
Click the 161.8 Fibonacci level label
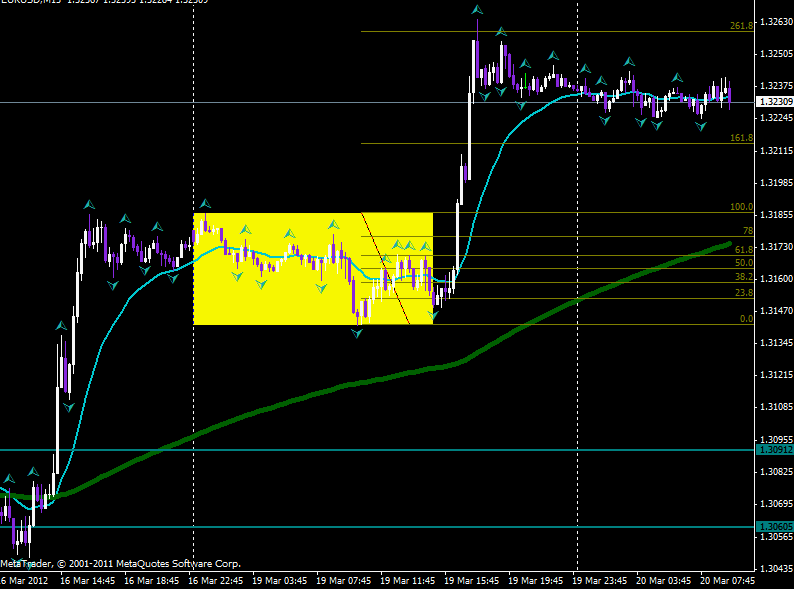741,138
